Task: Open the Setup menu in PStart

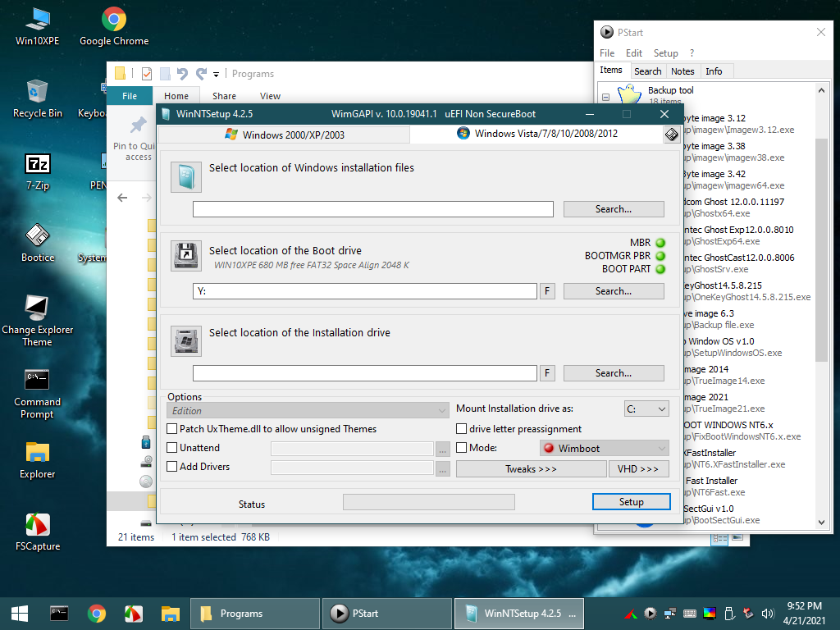Action: point(665,53)
